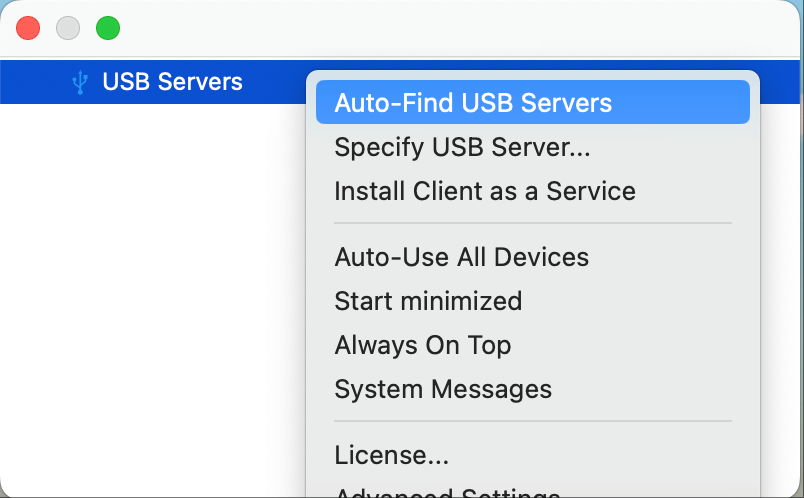Select the USB Servers tree item label
The height and width of the screenshot is (498, 804).
[x=172, y=82]
